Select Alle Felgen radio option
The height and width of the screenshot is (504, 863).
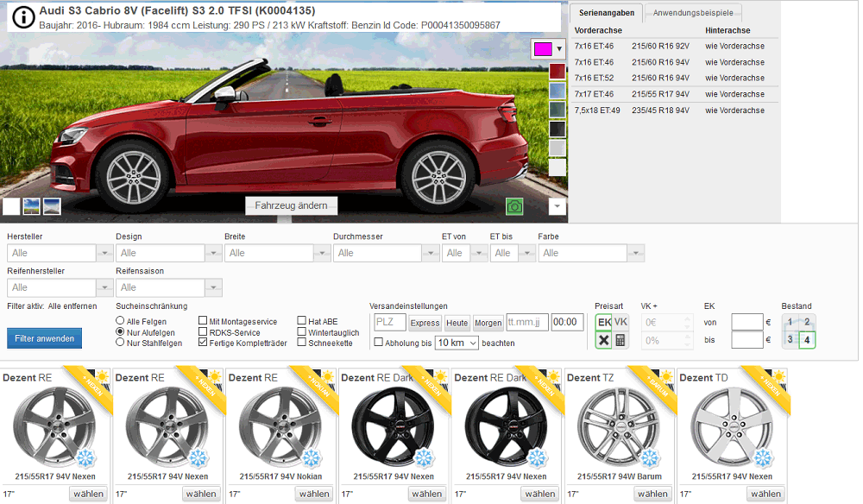(x=120, y=321)
